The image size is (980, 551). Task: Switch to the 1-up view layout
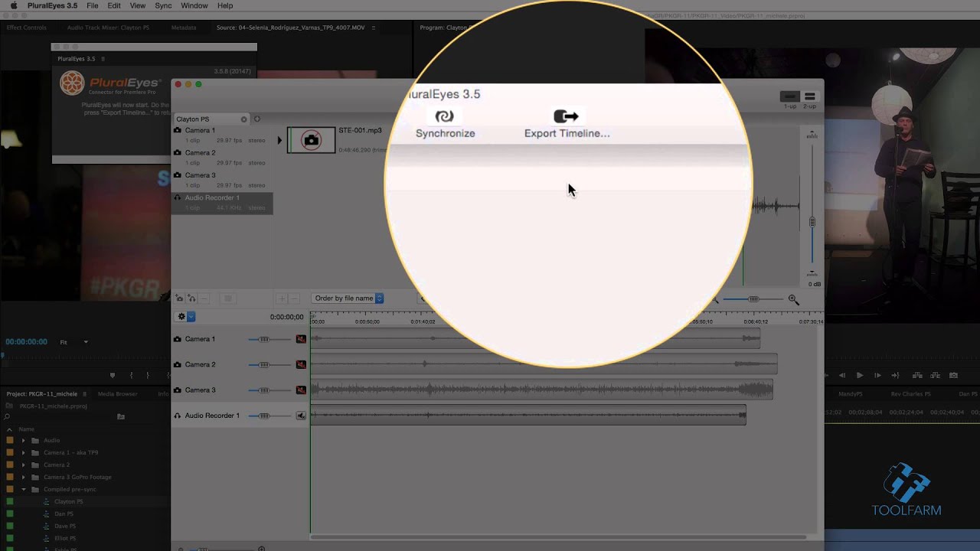[789, 97]
